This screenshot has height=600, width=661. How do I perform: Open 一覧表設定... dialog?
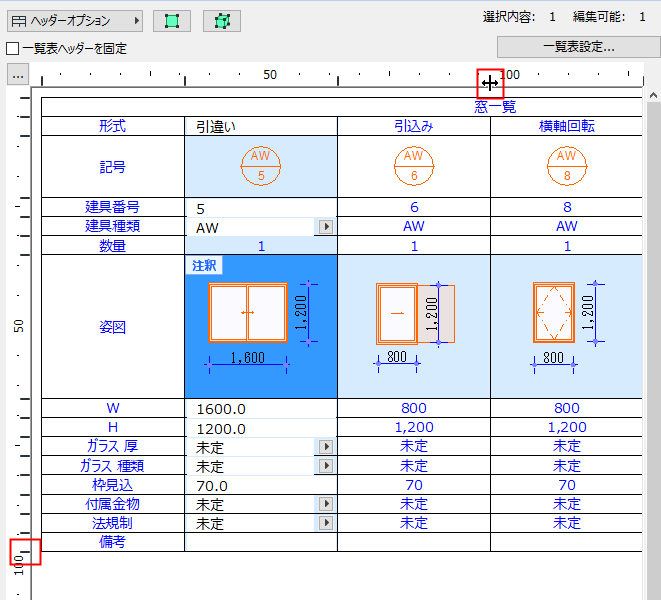point(578,47)
